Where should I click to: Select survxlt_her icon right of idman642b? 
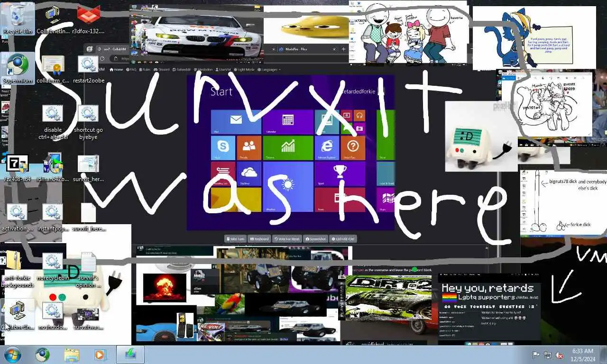[88, 167]
